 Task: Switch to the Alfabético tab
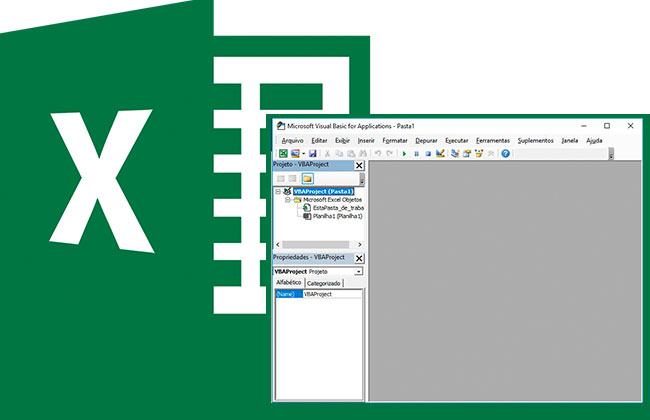coord(289,282)
